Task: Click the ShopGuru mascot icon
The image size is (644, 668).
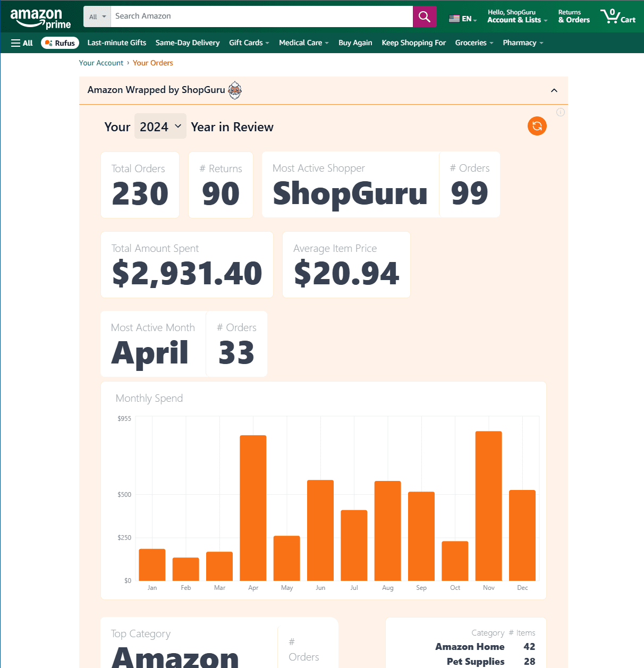Action: point(235,90)
